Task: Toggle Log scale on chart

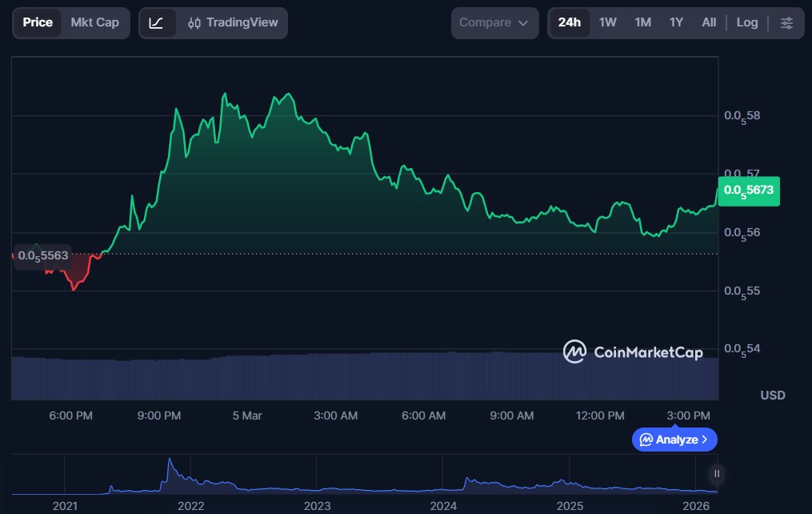Action: [746, 23]
